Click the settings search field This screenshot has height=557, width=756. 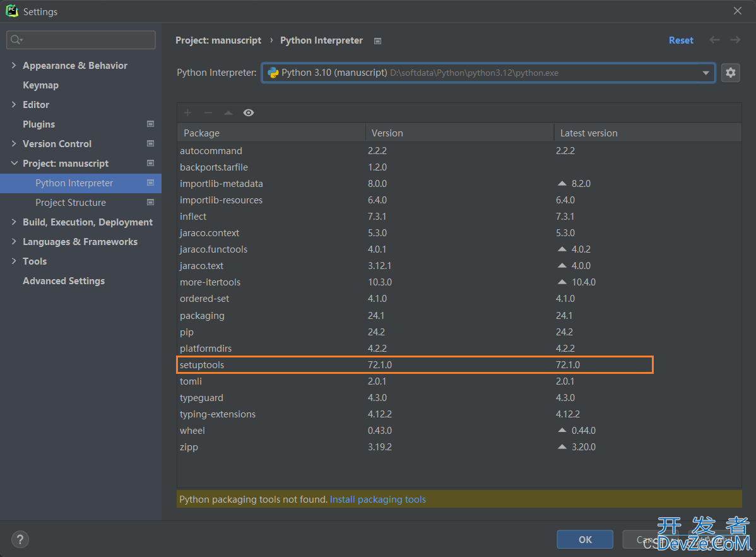[x=81, y=40]
